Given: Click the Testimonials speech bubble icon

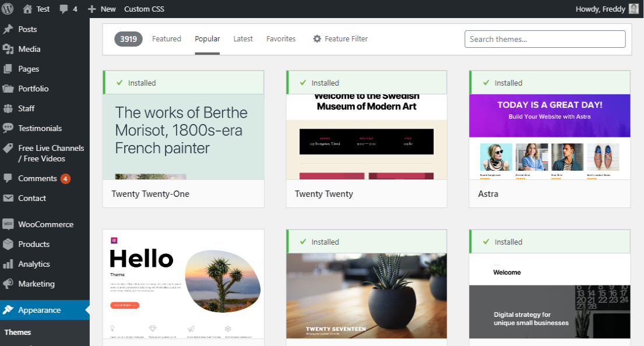Looking at the screenshot, I should [x=8, y=128].
